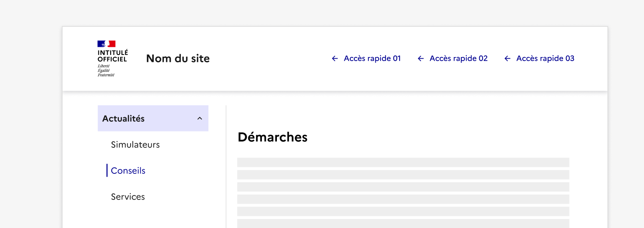Image resolution: width=644 pixels, height=228 pixels.
Task: Visit the Accès rapide 03 link text
Action: [x=545, y=59]
